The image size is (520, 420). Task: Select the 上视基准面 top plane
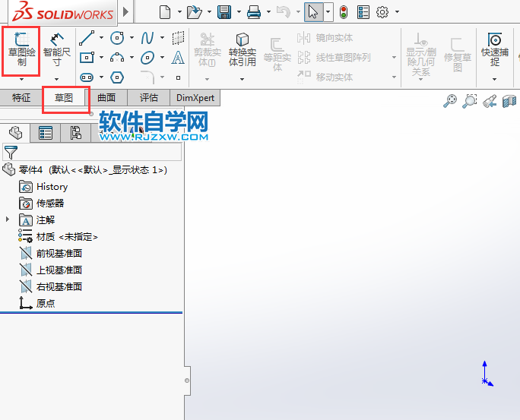coord(50,270)
